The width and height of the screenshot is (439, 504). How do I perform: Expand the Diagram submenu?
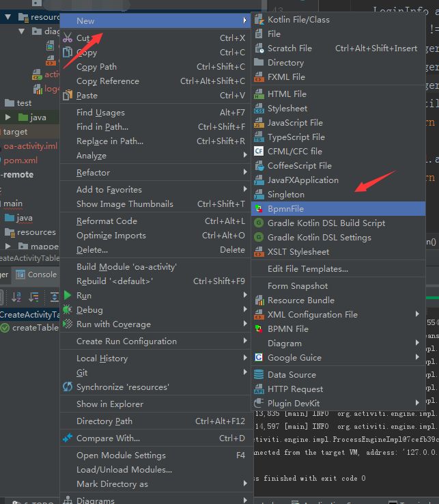click(x=338, y=344)
